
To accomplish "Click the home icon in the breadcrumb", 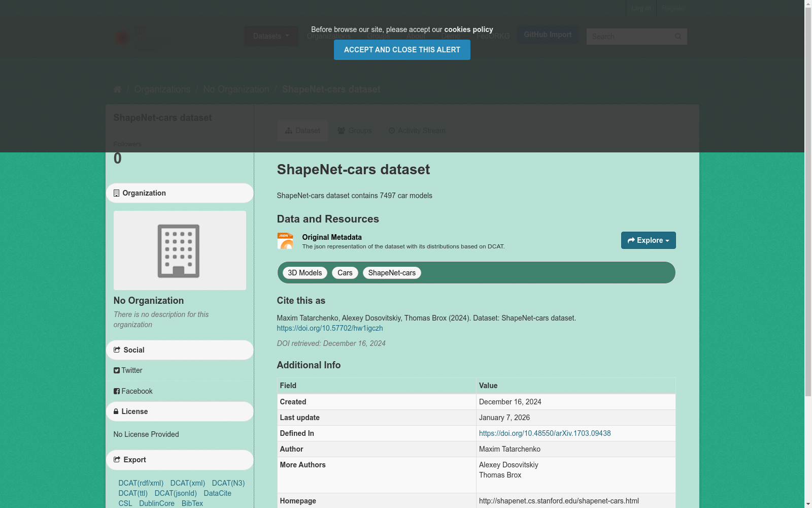I will (117, 89).
